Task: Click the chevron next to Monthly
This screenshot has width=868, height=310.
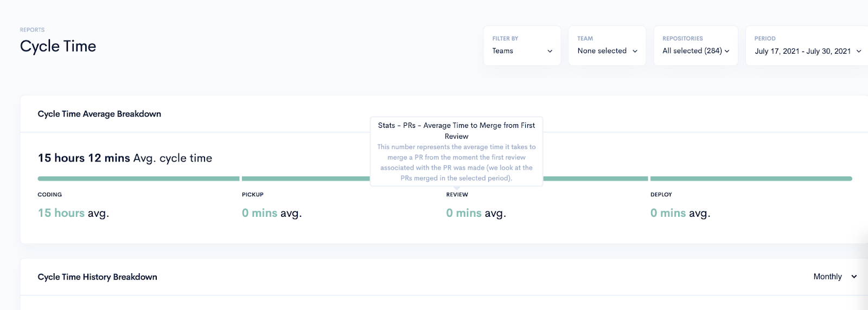Action: click(854, 276)
